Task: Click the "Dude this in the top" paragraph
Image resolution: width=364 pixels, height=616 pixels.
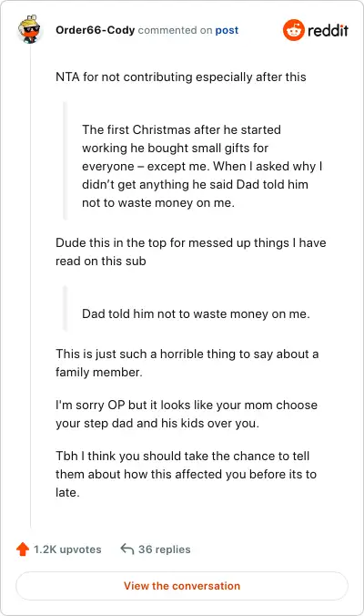Action: pyautogui.click(x=190, y=252)
